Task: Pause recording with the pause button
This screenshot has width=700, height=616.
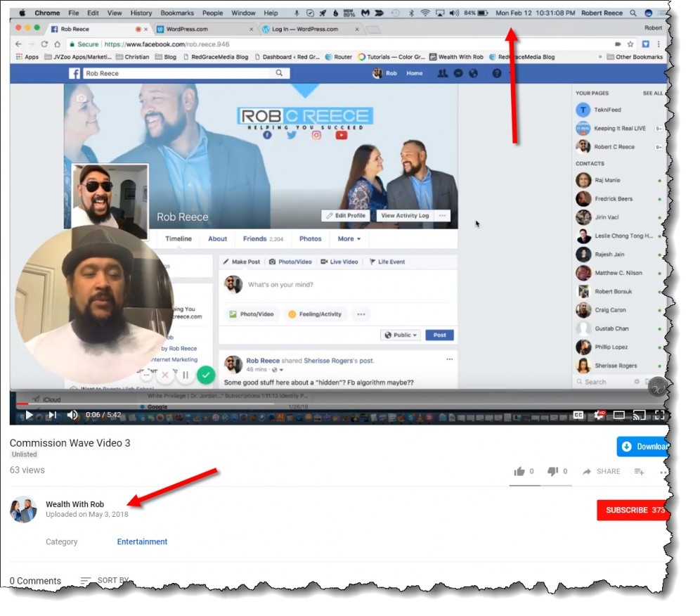Action: [x=186, y=375]
